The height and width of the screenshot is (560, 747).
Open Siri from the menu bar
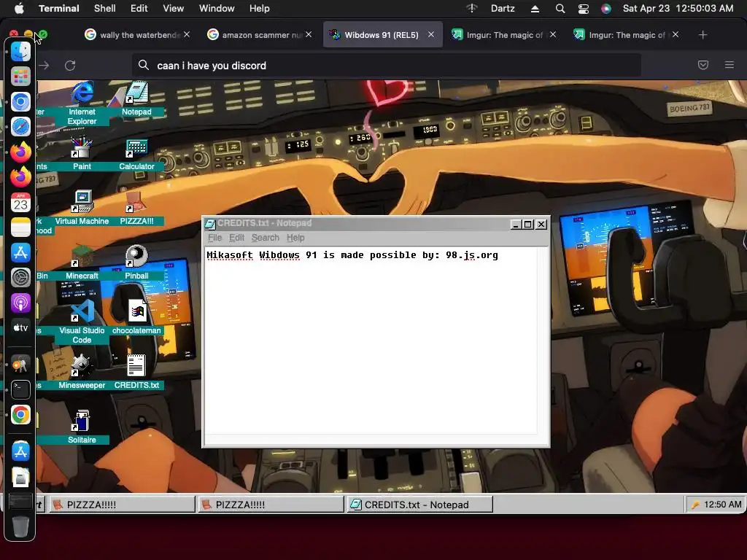click(606, 9)
